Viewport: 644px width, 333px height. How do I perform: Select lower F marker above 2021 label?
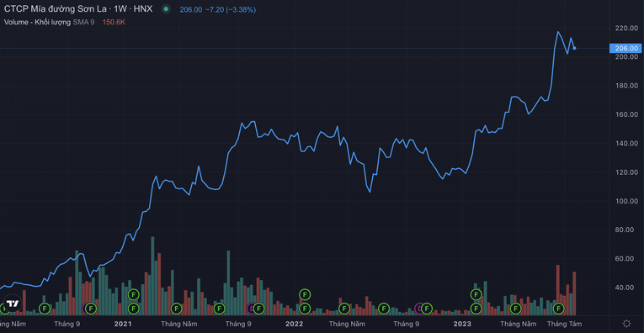[x=134, y=309]
